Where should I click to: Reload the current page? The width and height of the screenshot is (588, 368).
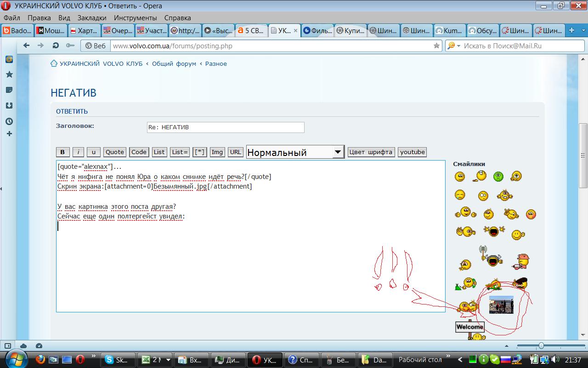point(56,46)
